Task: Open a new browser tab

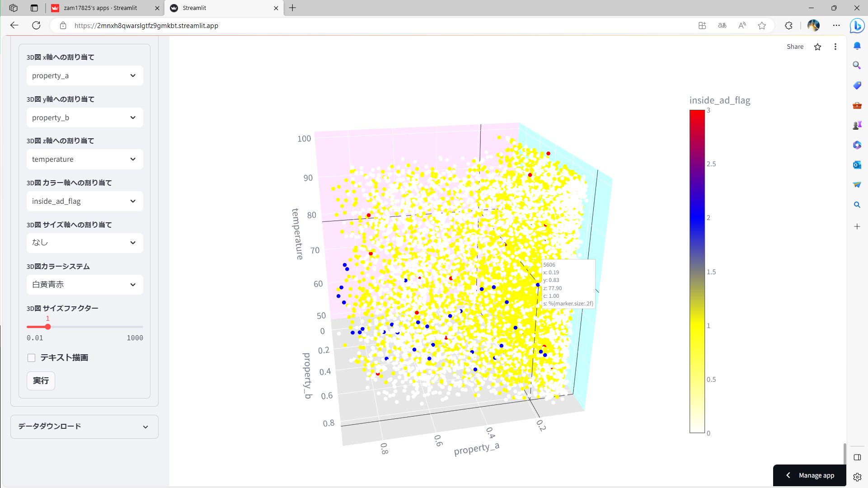Action: (x=292, y=8)
